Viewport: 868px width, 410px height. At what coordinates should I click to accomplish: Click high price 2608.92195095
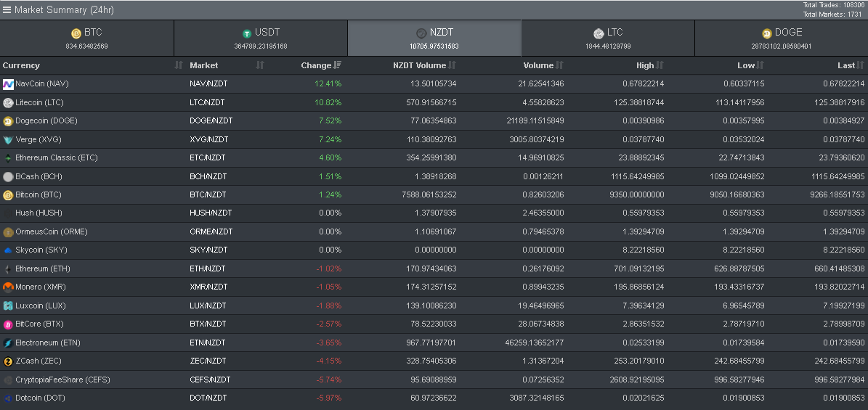636,380
